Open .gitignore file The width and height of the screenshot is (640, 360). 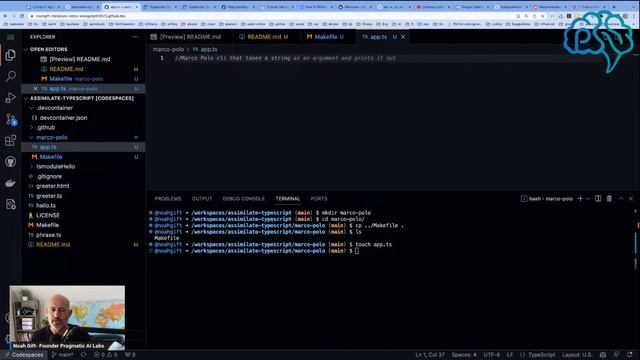[49, 176]
